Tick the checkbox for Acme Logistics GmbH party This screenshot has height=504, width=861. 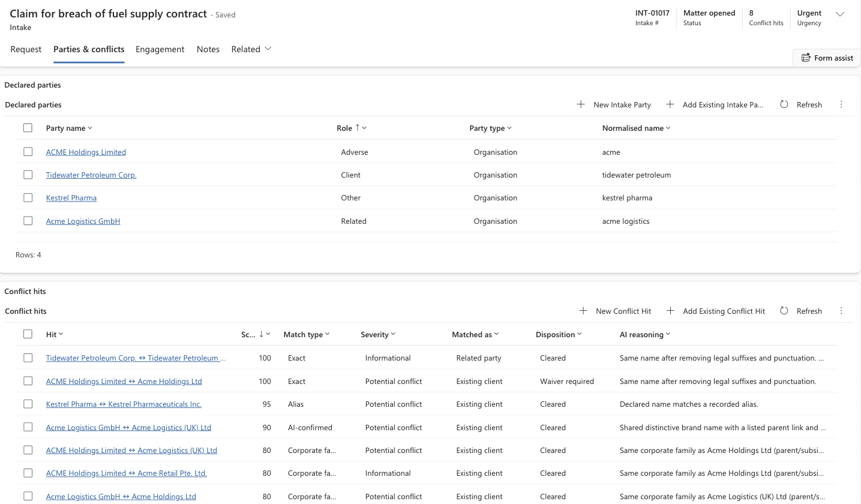(x=28, y=221)
